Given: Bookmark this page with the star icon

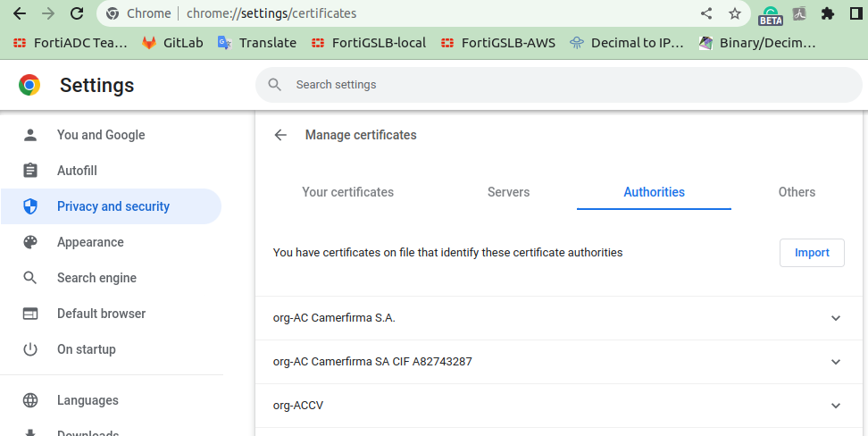Looking at the screenshot, I should click(x=735, y=13).
